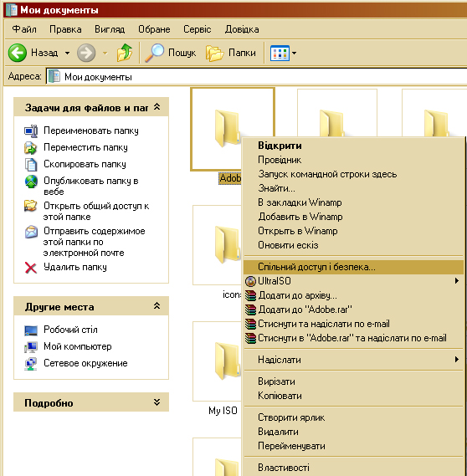Choose Провідник in the context menu
Screen dimensions: 467x476
point(354,160)
